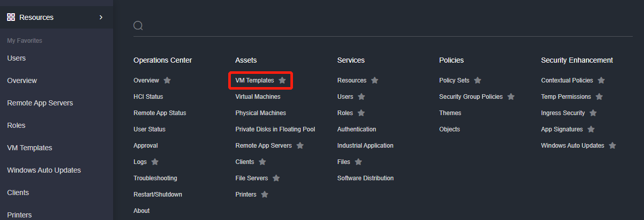The image size is (644, 220).
Task: Go to HCI Status page
Action: pyautogui.click(x=148, y=97)
